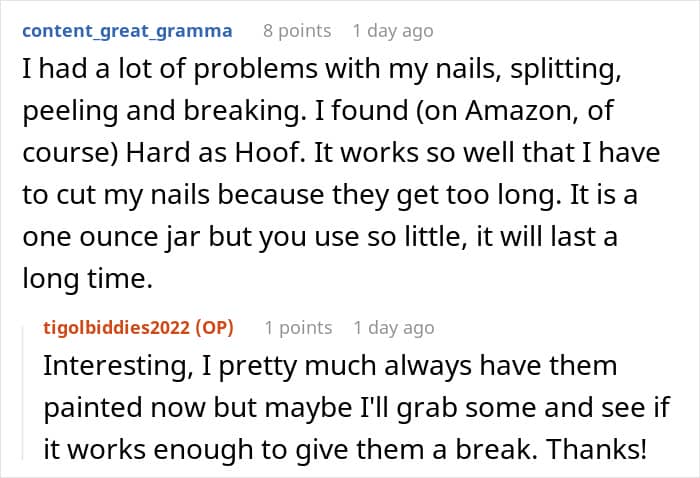Click the word "splitting" in the first line
Screen dimensions: 700x478
(565, 70)
